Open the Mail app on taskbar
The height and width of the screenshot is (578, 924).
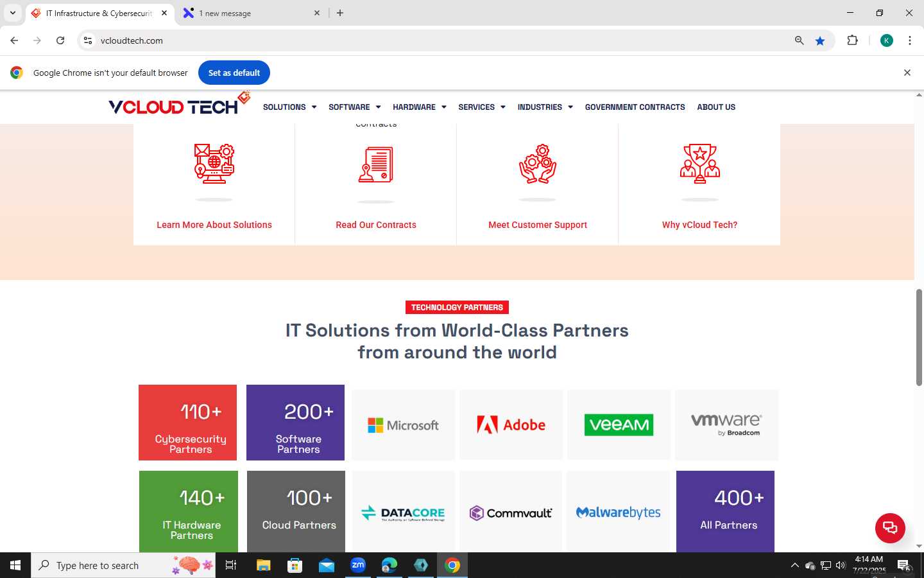pos(326,565)
